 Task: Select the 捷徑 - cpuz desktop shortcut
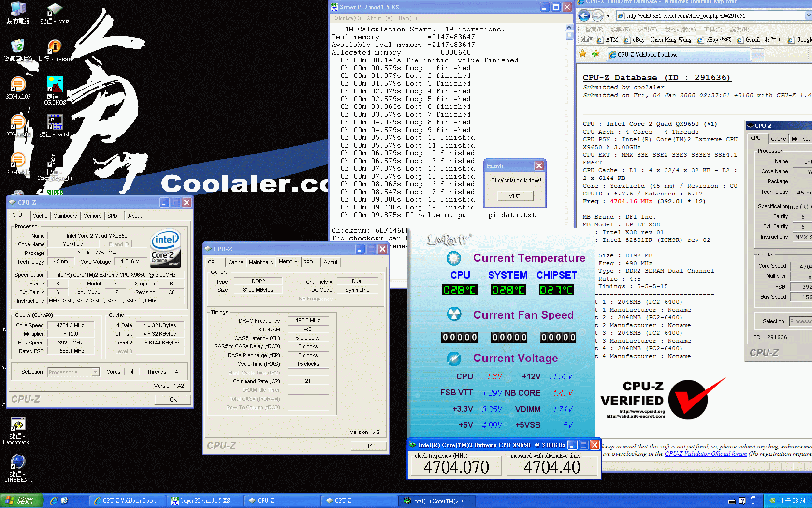click(x=55, y=13)
